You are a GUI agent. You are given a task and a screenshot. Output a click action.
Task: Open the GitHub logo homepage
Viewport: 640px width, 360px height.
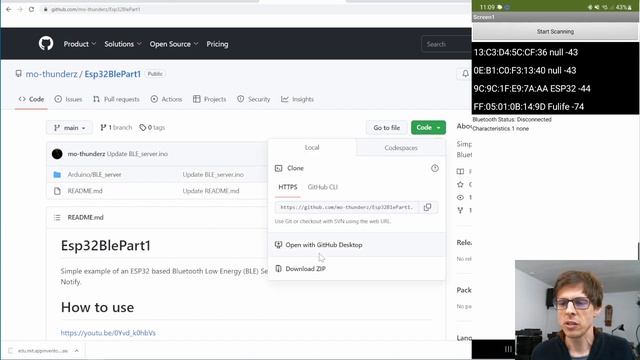pyautogui.click(x=46, y=43)
